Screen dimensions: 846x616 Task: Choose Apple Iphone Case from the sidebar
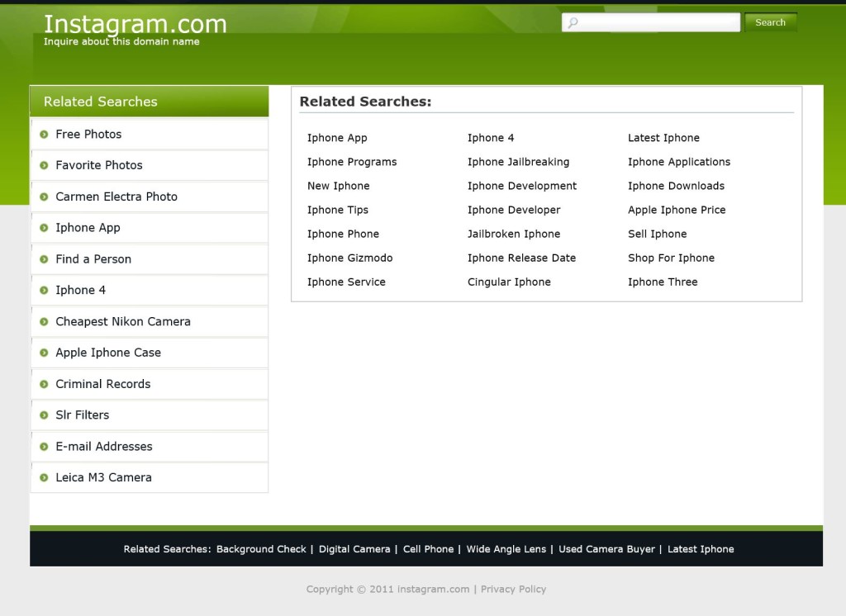[108, 353]
